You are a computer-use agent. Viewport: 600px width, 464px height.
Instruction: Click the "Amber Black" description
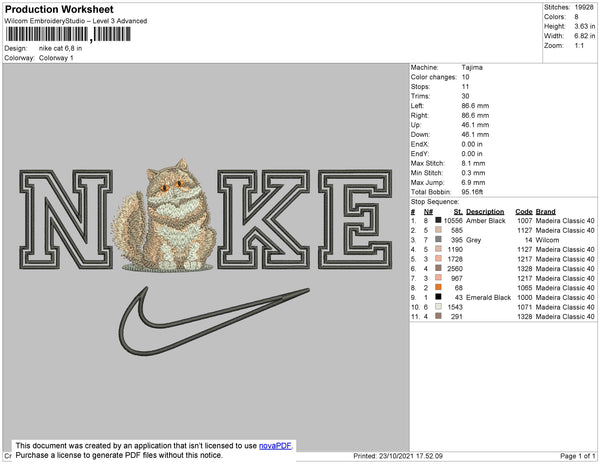[486, 221]
